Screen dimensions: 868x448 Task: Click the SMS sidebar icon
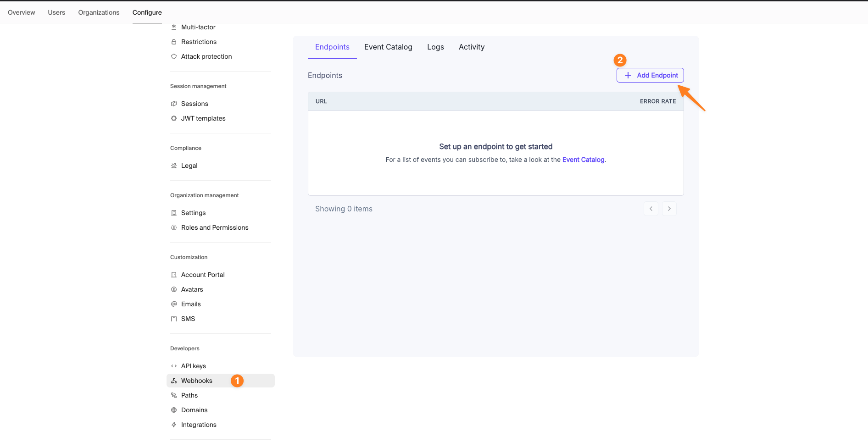(x=174, y=319)
